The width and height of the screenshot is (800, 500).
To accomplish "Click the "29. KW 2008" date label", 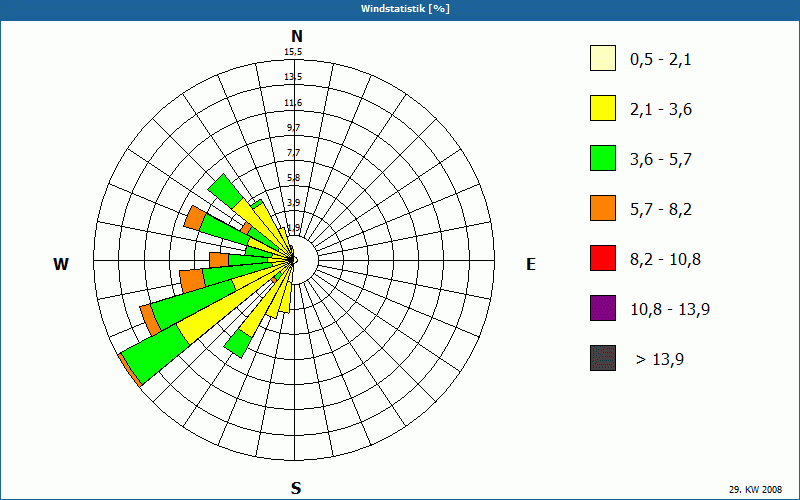I will pos(755,489).
